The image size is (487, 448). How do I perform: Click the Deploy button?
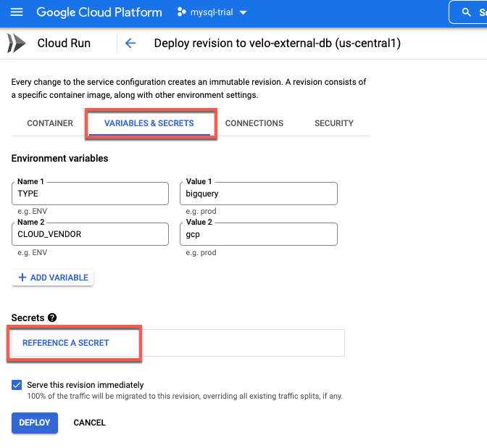tap(35, 423)
